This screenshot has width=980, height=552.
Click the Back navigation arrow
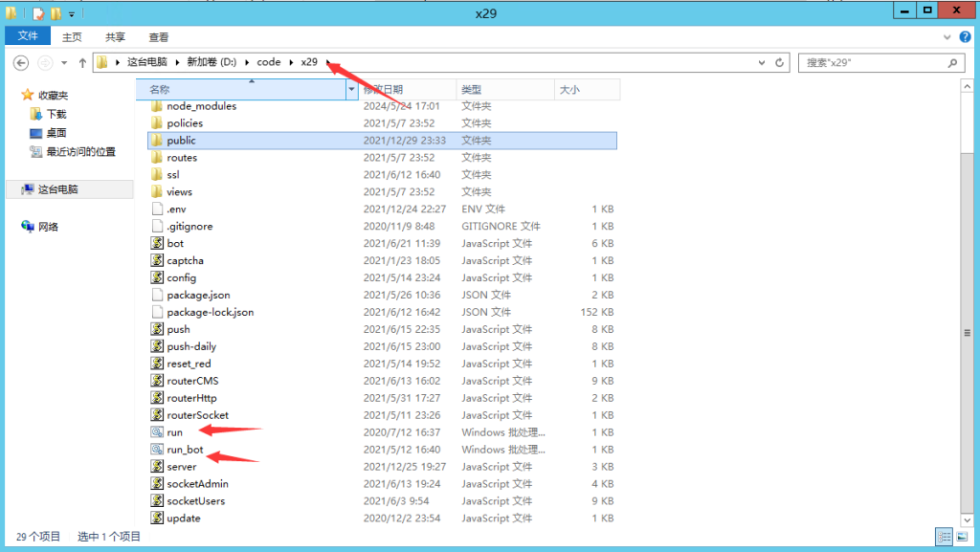coord(21,63)
